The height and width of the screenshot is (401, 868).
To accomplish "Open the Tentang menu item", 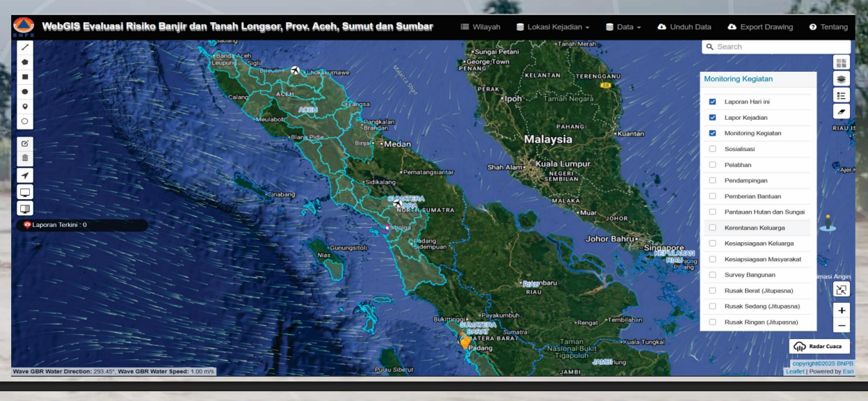I will point(828,27).
